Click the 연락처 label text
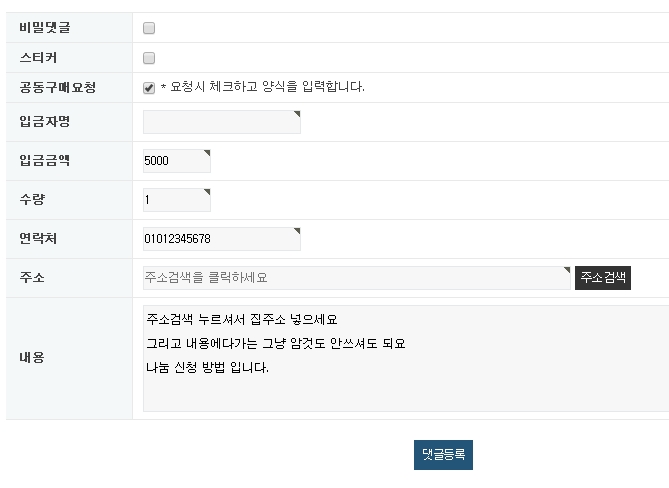The width and height of the screenshot is (669, 488). [38, 239]
